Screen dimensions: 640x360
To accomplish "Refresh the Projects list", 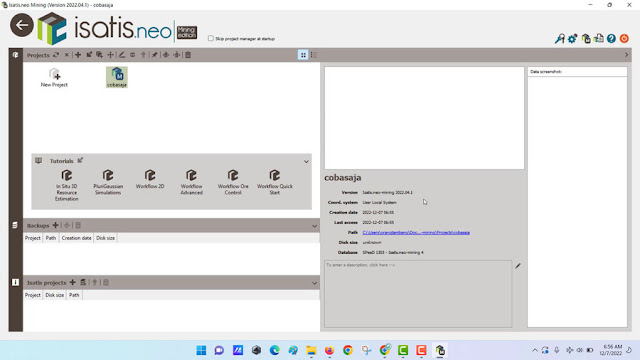I will pyautogui.click(x=56, y=55).
